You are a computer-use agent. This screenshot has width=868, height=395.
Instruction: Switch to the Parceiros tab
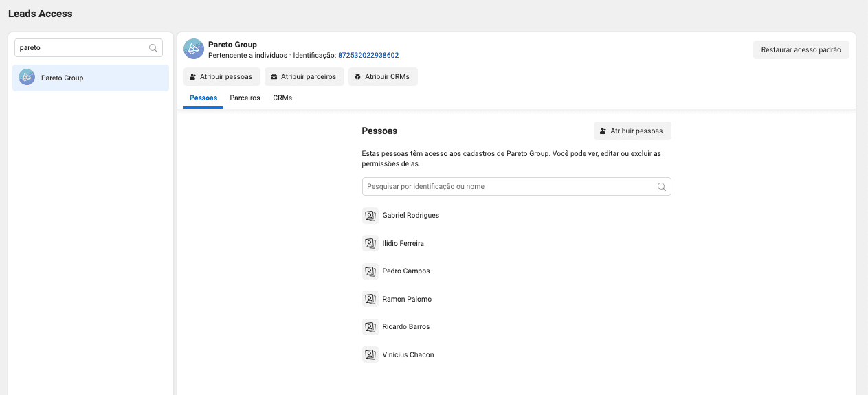[x=245, y=98]
